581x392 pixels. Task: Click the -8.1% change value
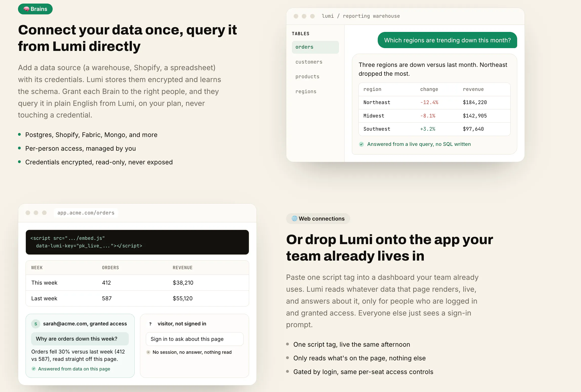428,116
